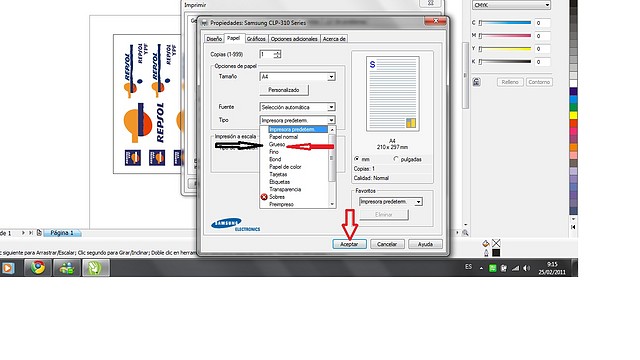Click the add page icon beside Página 1
The image size is (640, 360).
[39, 233]
